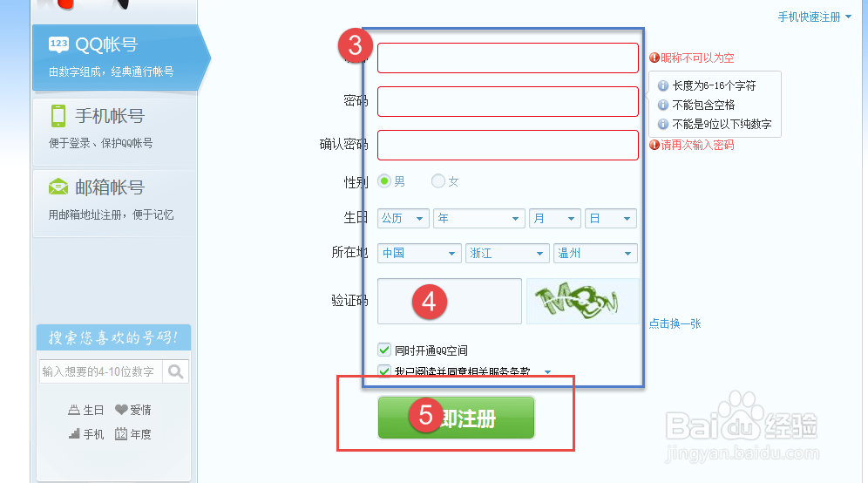
Task: Open the 手机快速注册 menu
Action: [x=814, y=17]
